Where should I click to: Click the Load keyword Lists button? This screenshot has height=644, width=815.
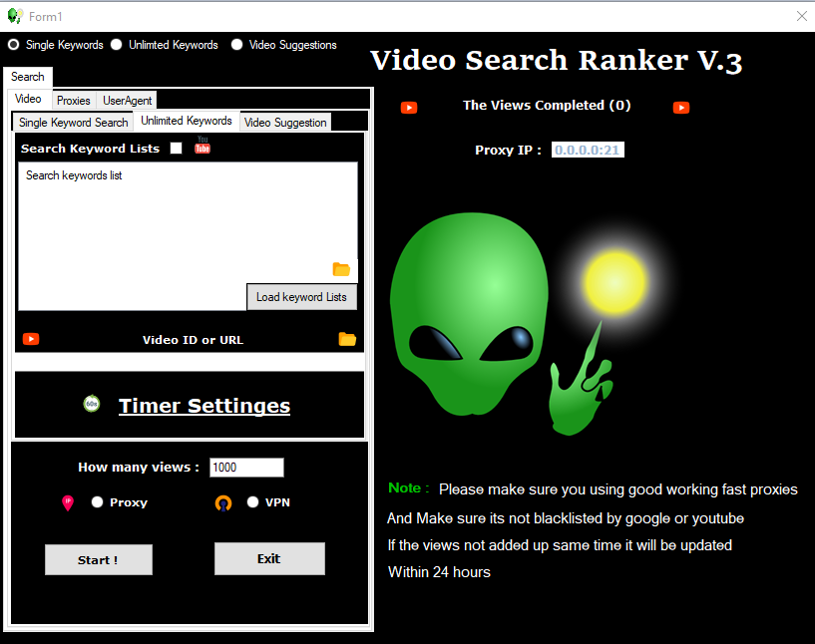coord(301,296)
